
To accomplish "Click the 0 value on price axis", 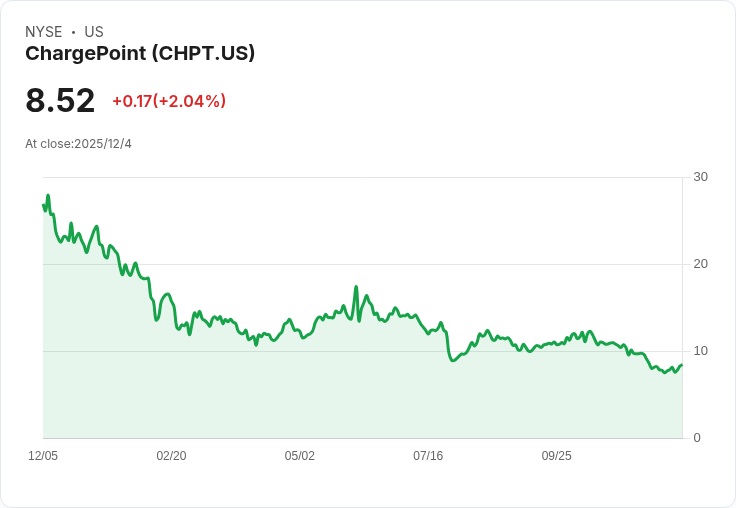I will tap(697, 438).
